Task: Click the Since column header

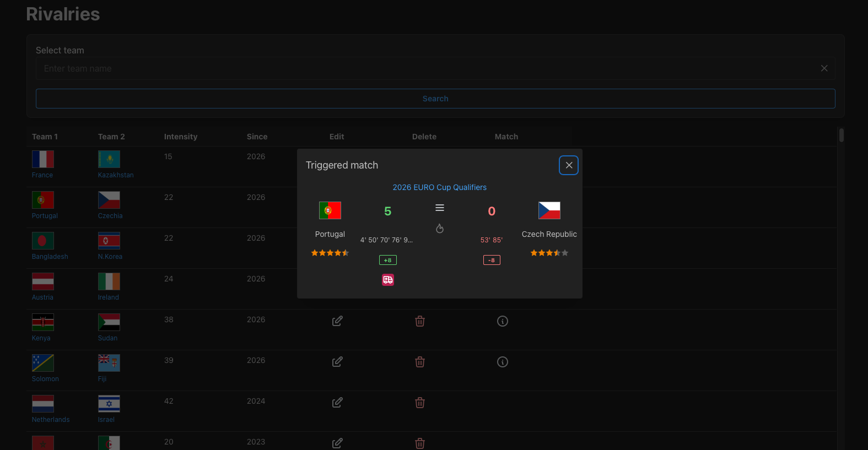Action: click(x=257, y=137)
